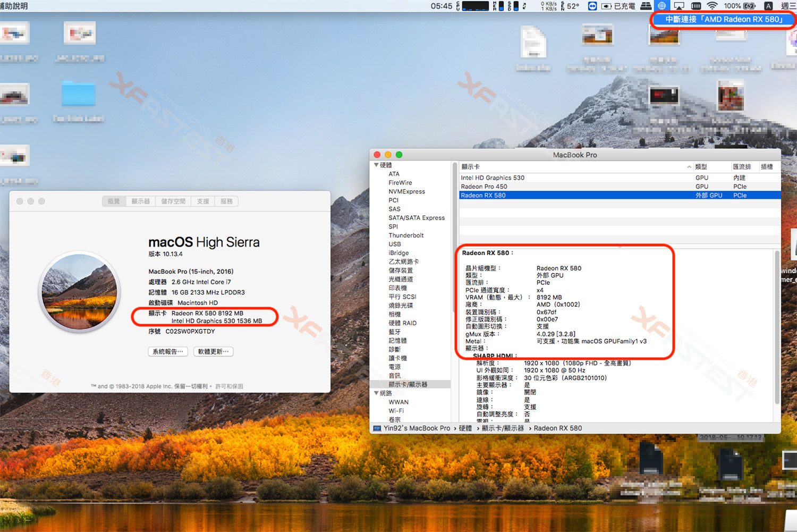Viewport: 797px width, 532px height.
Task: Select 記憶體 in the sidebar
Action: tap(397, 341)
